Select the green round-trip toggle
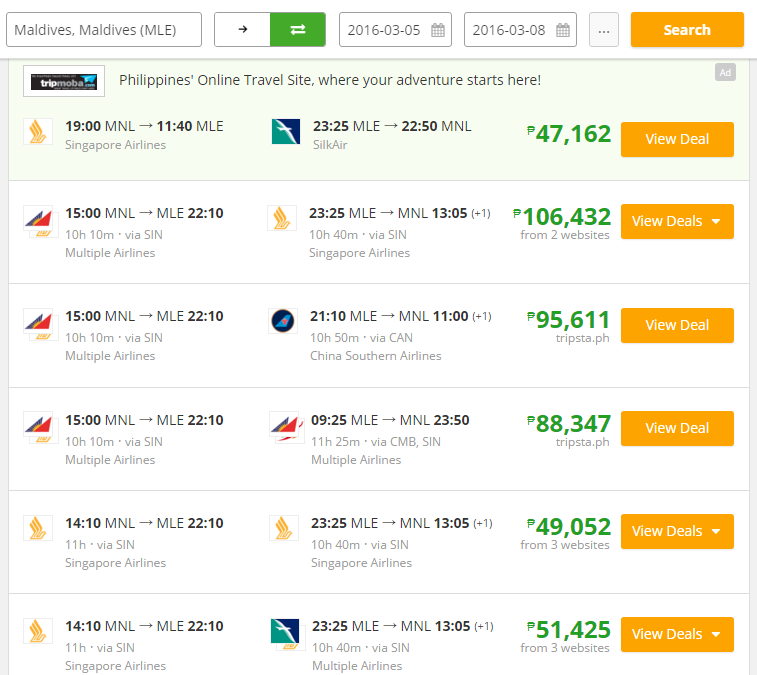The image size is (757, 675). click(298, 30)
